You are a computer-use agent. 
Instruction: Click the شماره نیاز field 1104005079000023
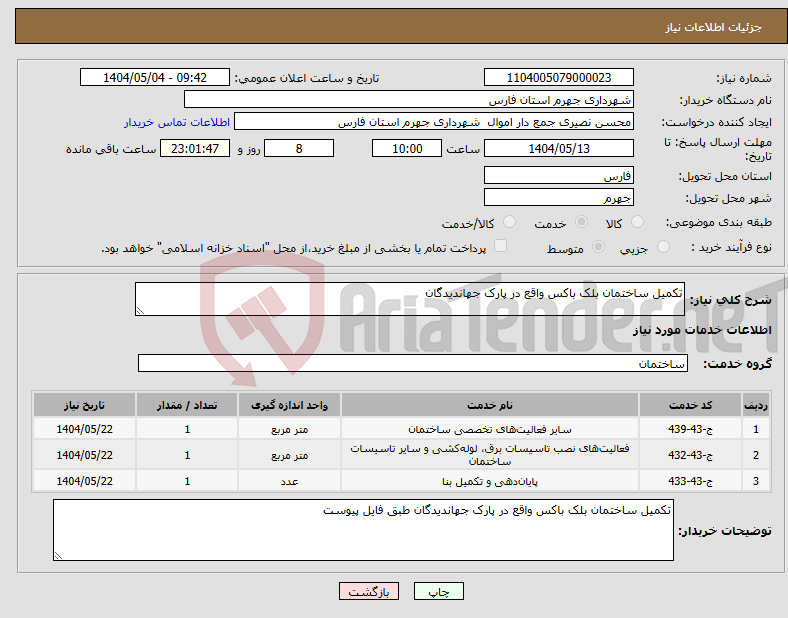558,77
